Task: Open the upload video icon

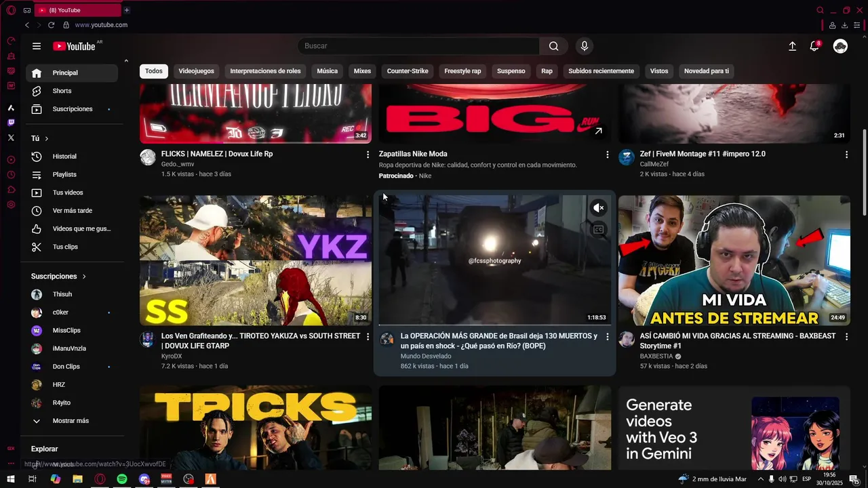Action: point(792,46)
